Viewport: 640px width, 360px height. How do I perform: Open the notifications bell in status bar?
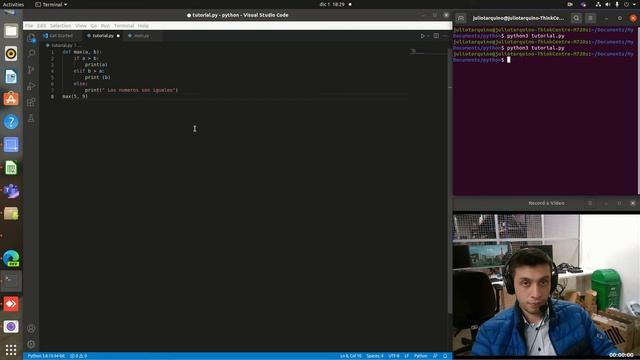[445, 356]
